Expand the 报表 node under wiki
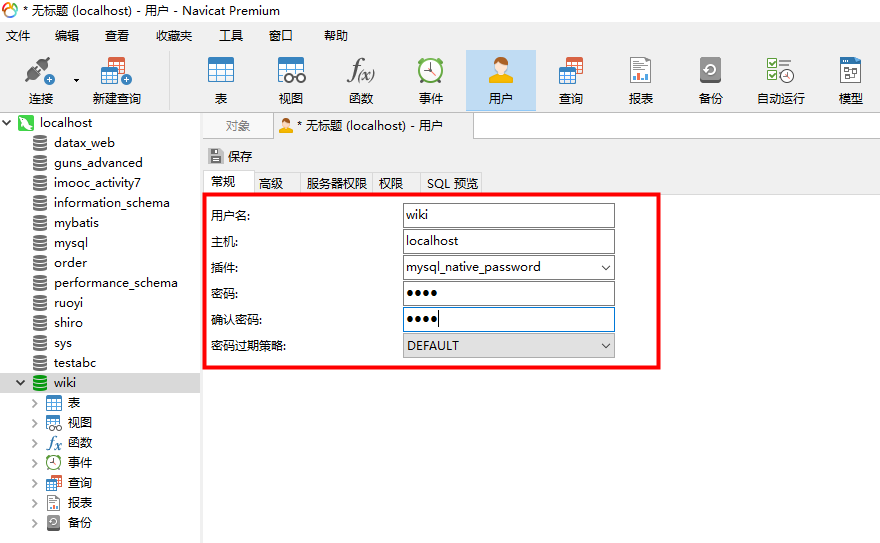 (34, 503)
